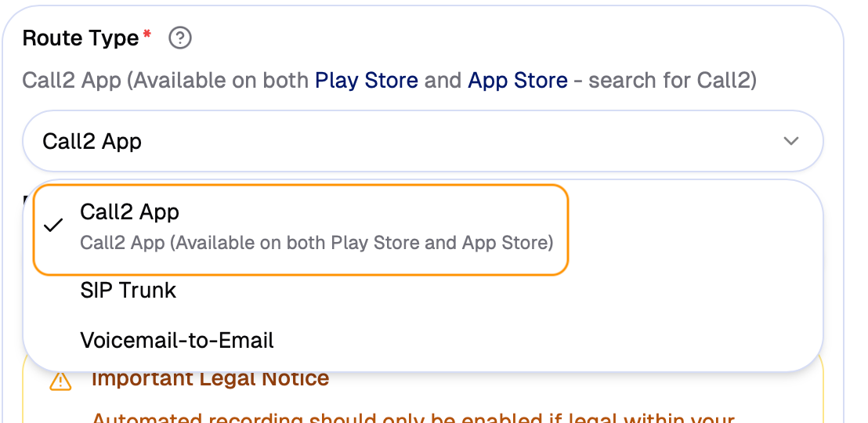Pick the Voicemail-to-Email route option
The height and width of the screenshot is (423, 868).
click(x=177, y=341)
